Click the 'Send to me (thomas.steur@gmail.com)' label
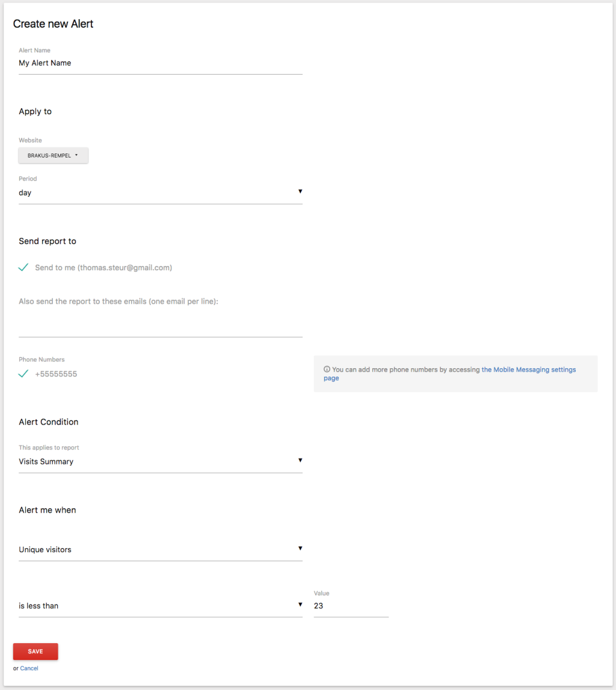The height and width of the screenshot is (690, 616). pos(103,268)
